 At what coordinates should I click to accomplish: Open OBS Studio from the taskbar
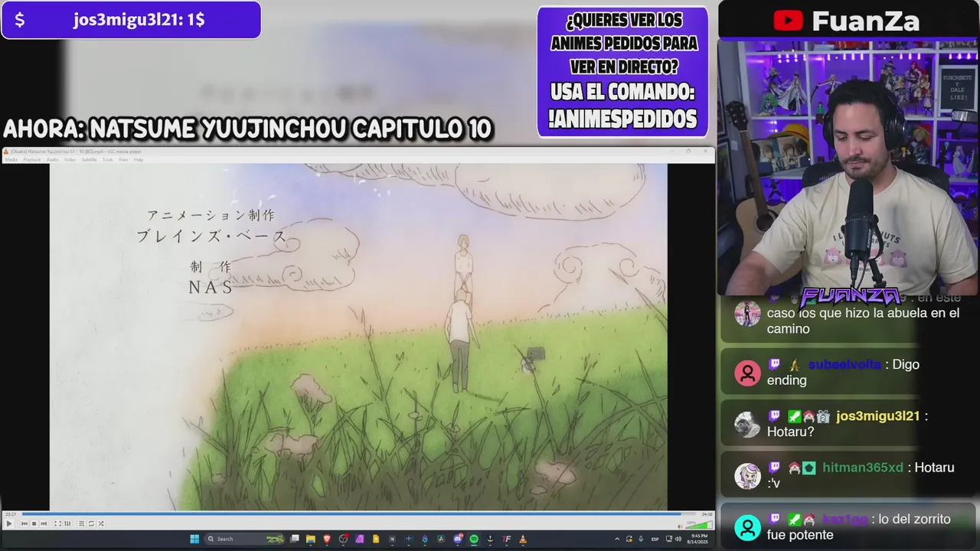343,539
